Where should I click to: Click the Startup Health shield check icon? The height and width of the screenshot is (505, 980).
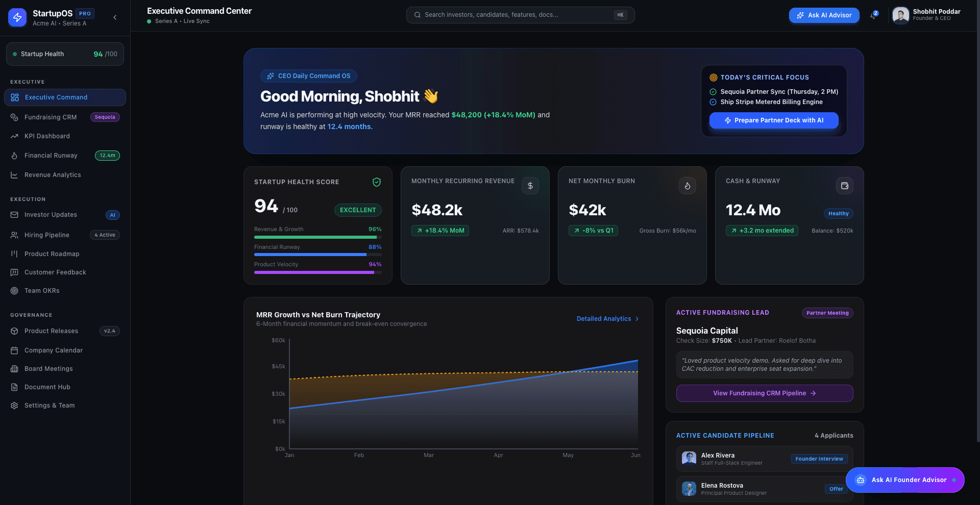377,182
